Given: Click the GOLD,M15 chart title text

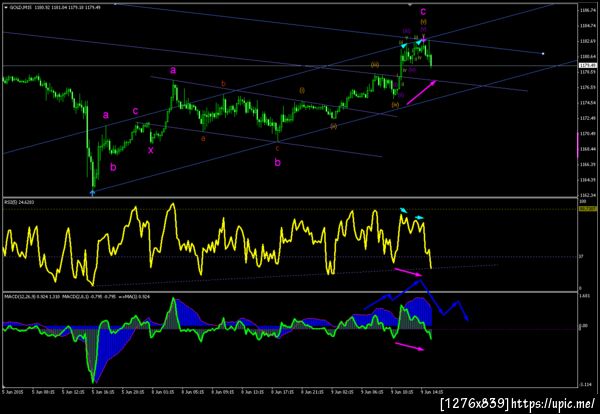Looking at the screenshot, I should (x=19, y=7).
